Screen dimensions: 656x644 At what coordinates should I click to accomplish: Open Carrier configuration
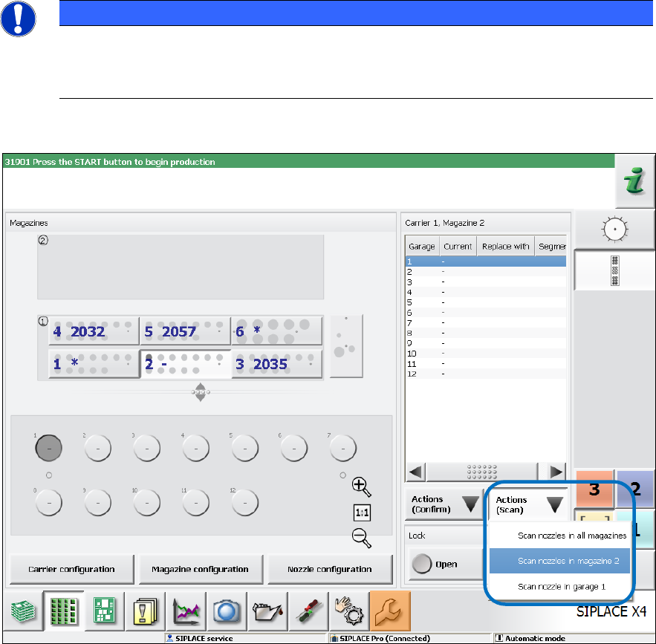pos(71,569)
